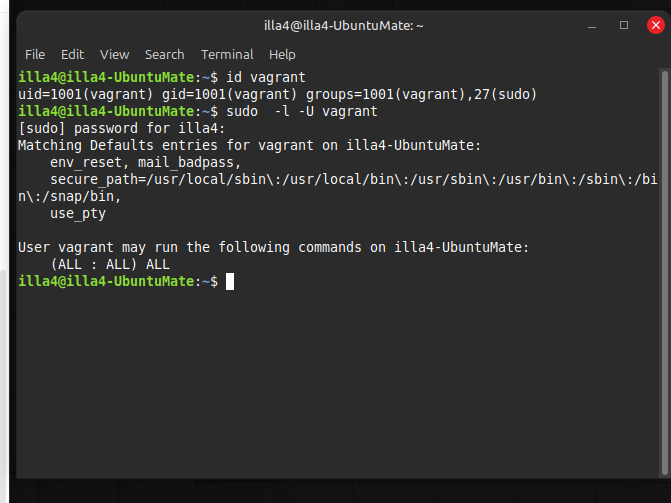
Task: Open the Edit menu
Action: pos(72,54)
